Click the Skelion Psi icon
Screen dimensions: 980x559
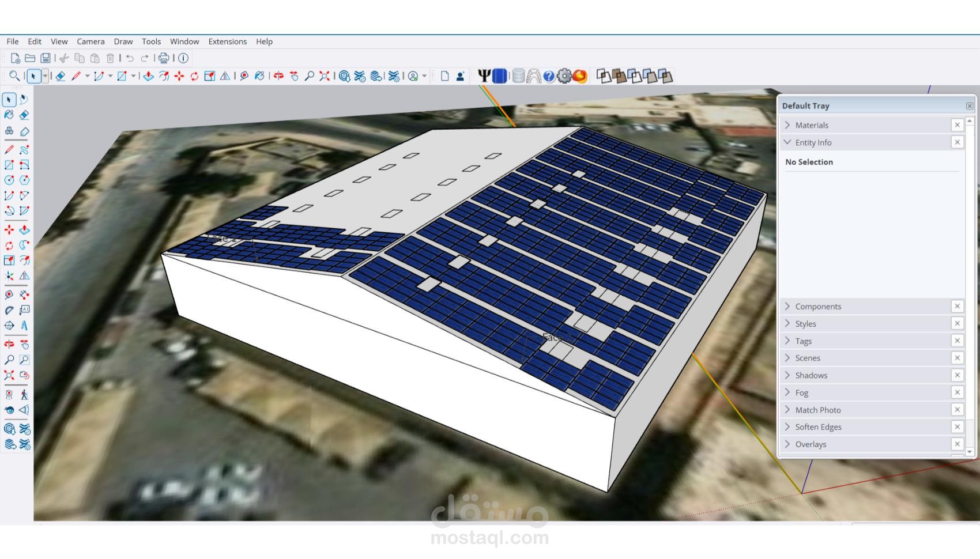click(484, 75)
